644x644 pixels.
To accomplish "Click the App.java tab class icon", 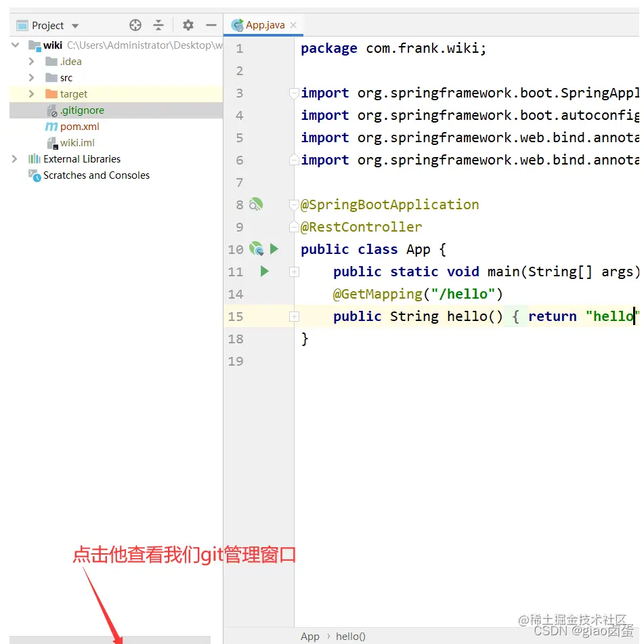I will tap(238, 25).
